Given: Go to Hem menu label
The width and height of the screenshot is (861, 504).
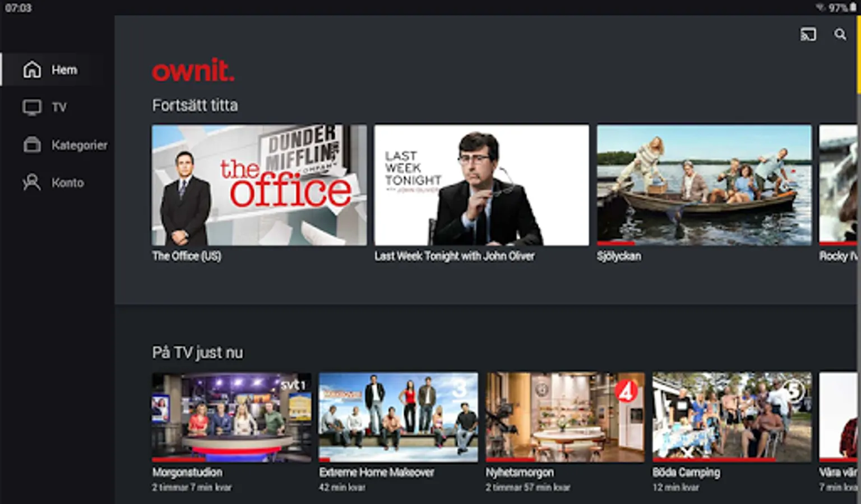Looking at the screenshot, I should tap(64, 70).
